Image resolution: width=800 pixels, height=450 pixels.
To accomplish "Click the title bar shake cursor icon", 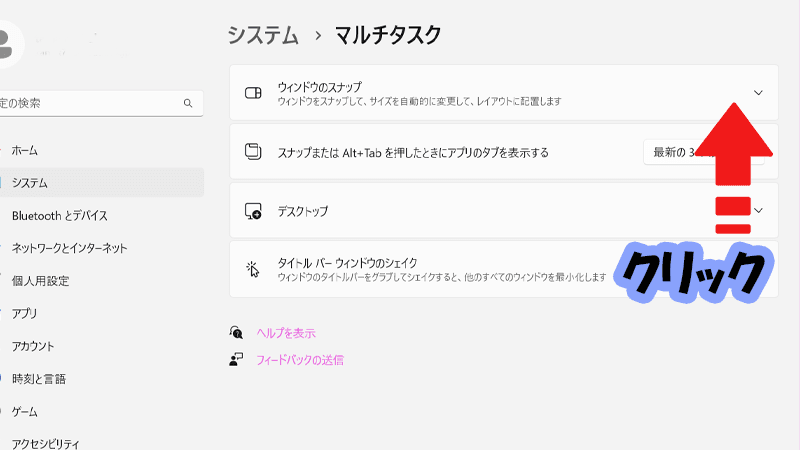I will pyautogui.click(x=252, y=269).
